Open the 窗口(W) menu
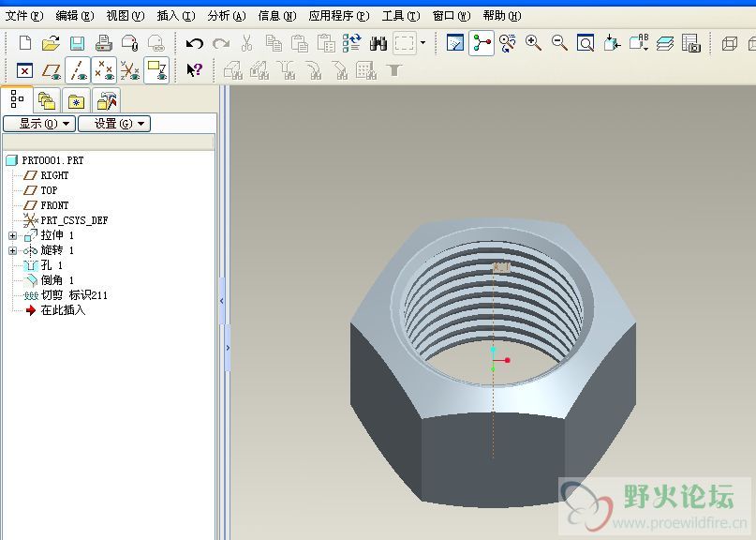Image resolution: width=756 pixels, height=540 pixels. pos(452,16)
